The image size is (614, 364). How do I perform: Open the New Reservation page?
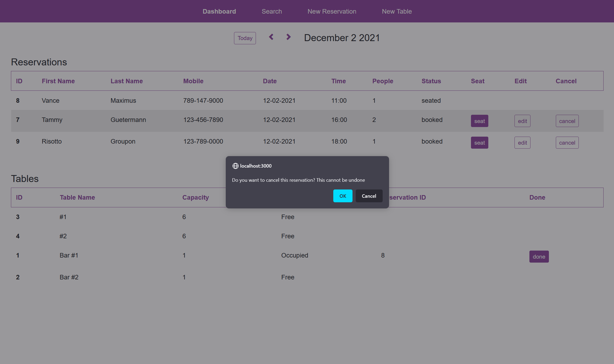click(332, 11)
